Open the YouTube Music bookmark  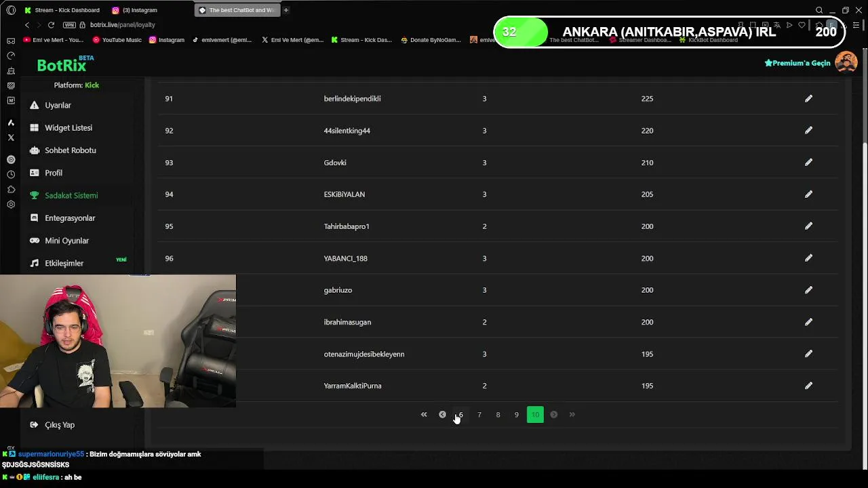click(x=117, y=40)
